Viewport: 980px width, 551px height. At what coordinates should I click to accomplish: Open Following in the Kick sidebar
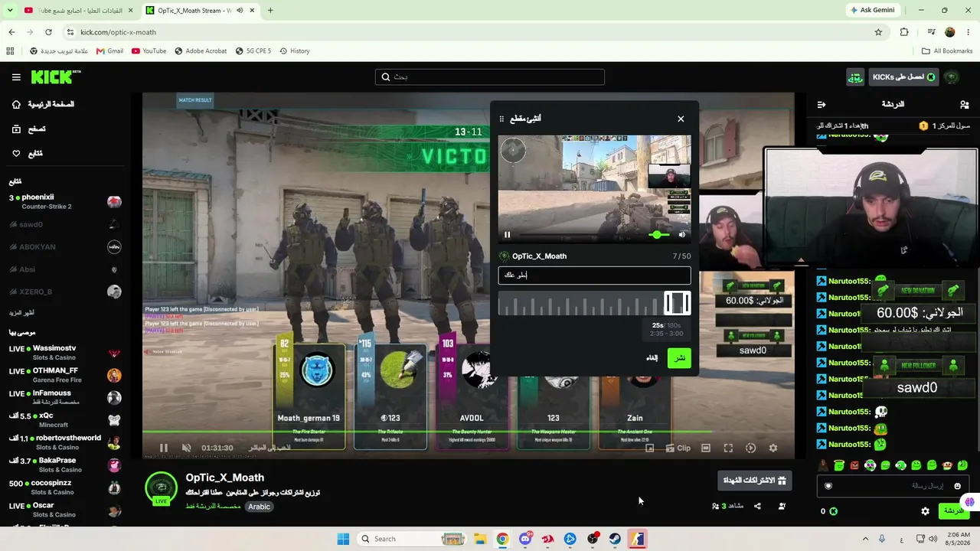pos(28,154)
